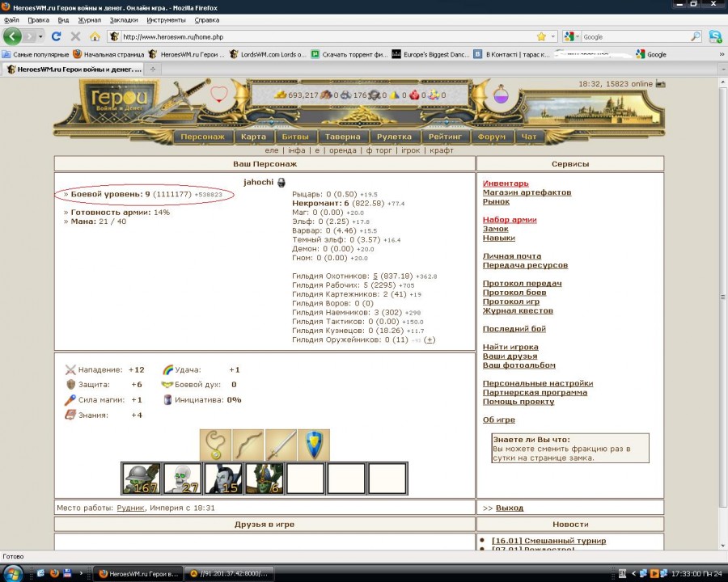Open the Таверна game menu button
The width and height of the screenshot is (728, 582).
click(343, 137)
